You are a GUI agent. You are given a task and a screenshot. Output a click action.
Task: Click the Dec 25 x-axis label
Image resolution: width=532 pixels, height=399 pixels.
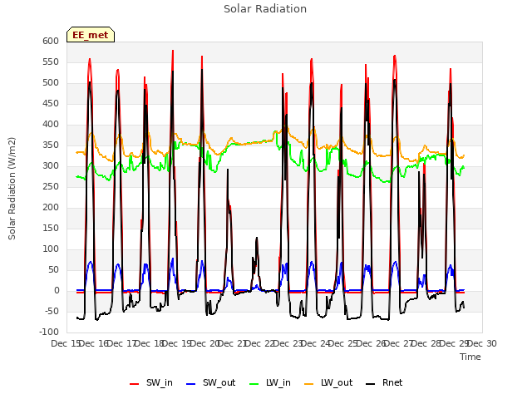point(343,343)
